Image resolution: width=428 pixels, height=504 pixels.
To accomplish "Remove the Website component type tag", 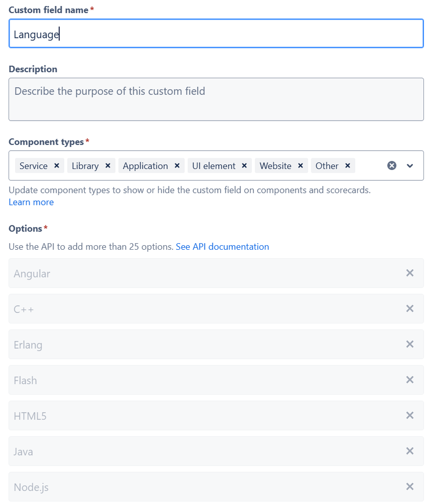I will (300, 165).
